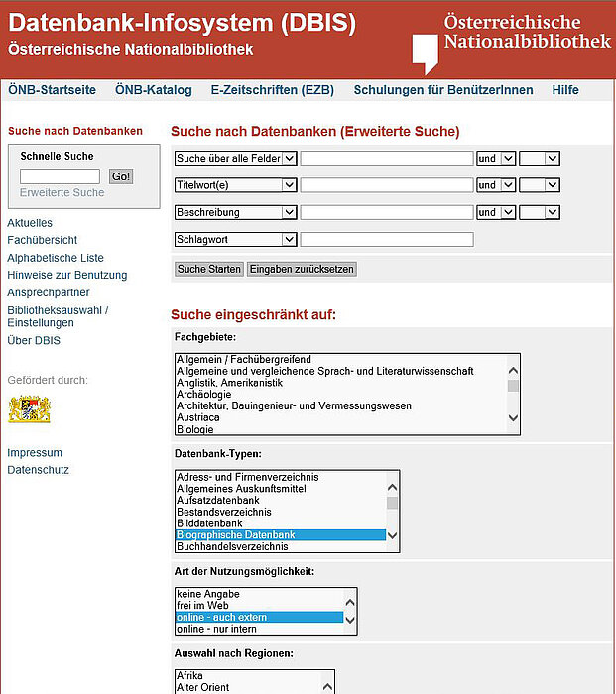Click the Datenbank-Typen list scroll-up arrow
Viewport: 616px width, 694px height.
pyautogui.click(x=392, y=488)
